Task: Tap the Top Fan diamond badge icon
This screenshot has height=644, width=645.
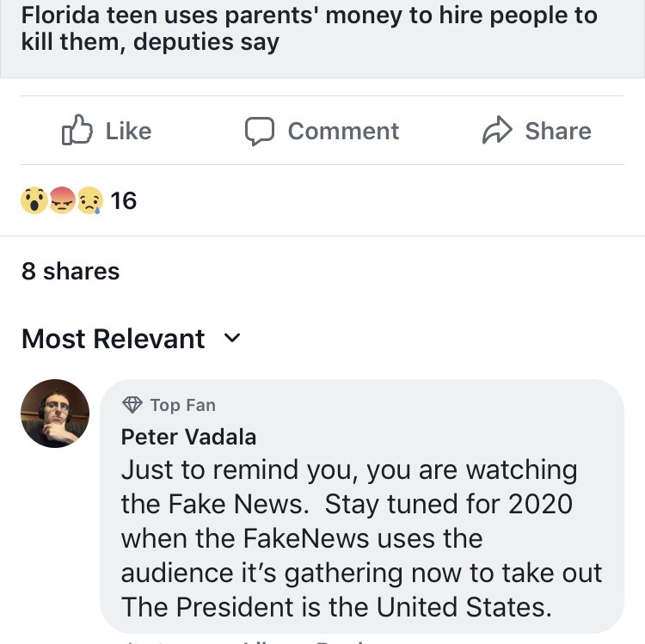Action: [132, 404]
